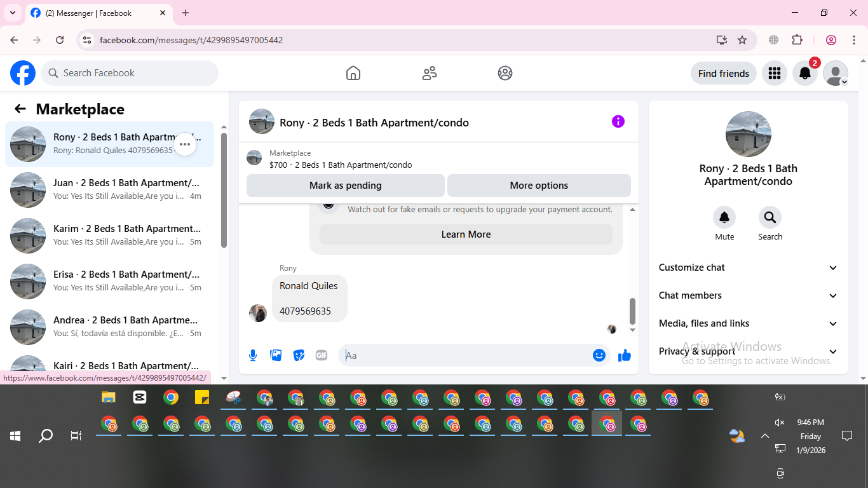Click the 4079569635 phone number text
The height and width of the screenshot is (488, 868).
pos(305,311)
